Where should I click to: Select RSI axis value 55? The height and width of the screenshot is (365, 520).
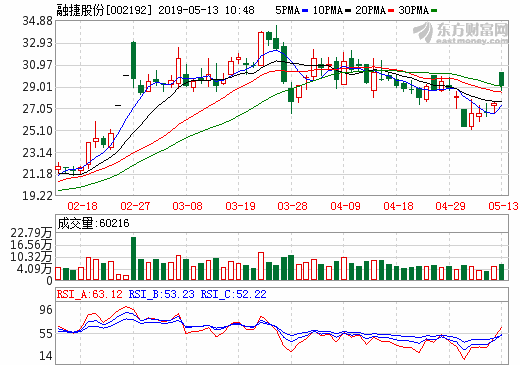(x=46, y=334)
